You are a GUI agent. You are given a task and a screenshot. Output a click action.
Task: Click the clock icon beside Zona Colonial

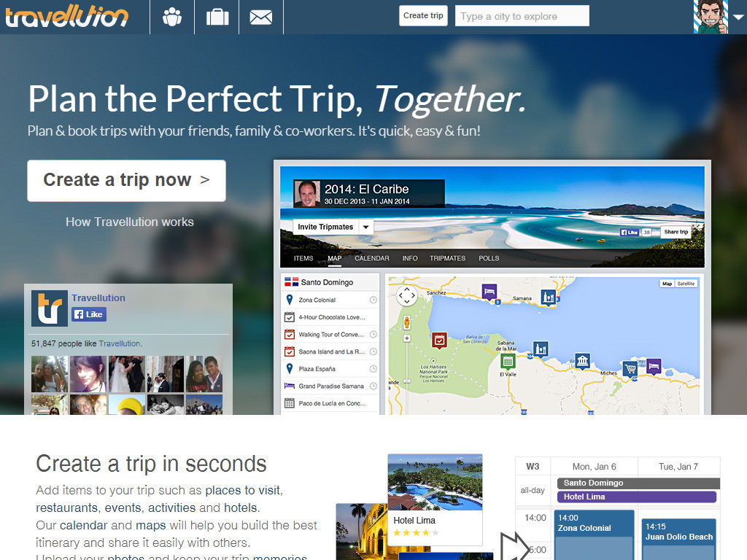click(x=373, y=300)
